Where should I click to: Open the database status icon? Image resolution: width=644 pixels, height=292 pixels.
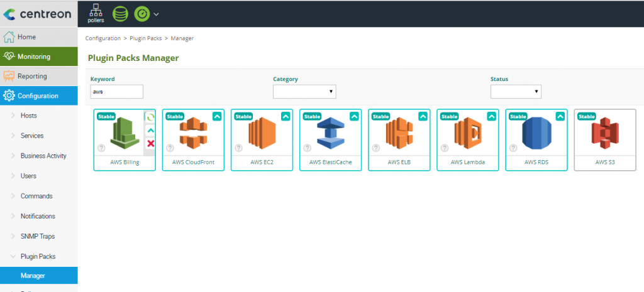(120, 14)
